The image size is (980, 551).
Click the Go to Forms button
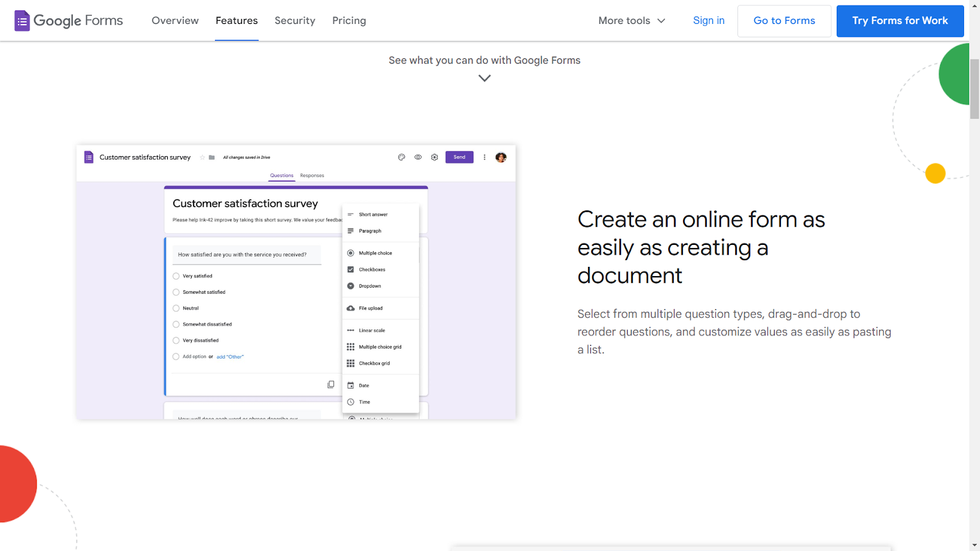[x=784, y=21]
